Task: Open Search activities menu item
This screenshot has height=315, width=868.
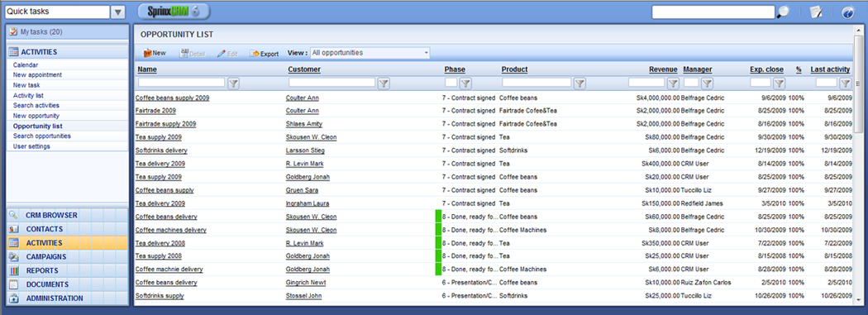Action: click(x=36, y=105)
